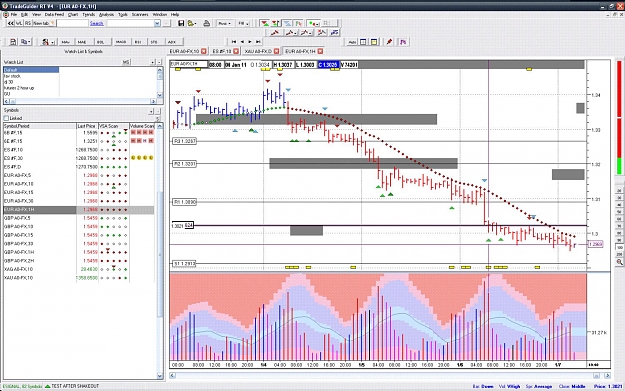Click the WL toolbar button
The width and height of the screenshot is (625, 391).
tap(19, 24)
